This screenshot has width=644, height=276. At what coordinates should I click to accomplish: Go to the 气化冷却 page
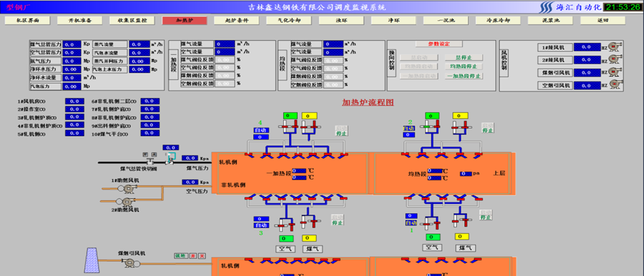coord(289,21)
